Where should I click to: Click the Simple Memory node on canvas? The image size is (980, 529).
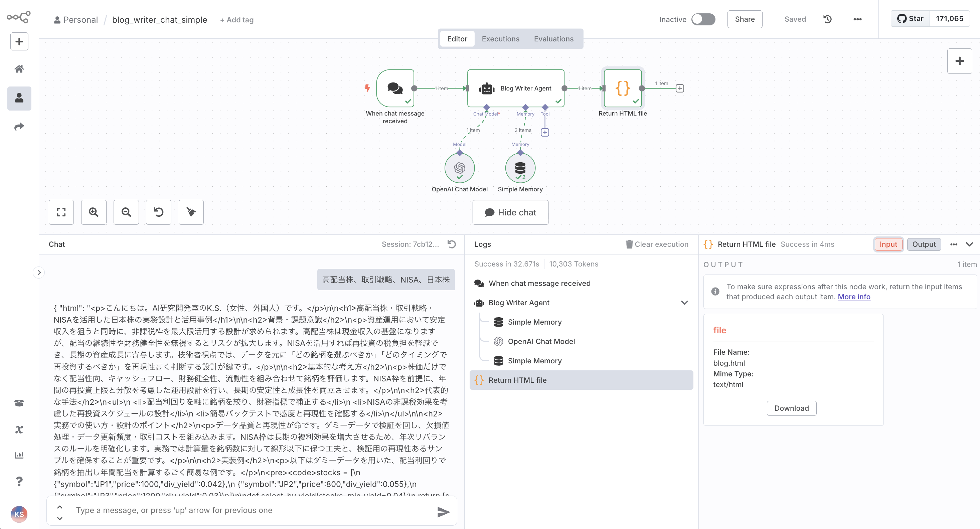tap(520, 168)
